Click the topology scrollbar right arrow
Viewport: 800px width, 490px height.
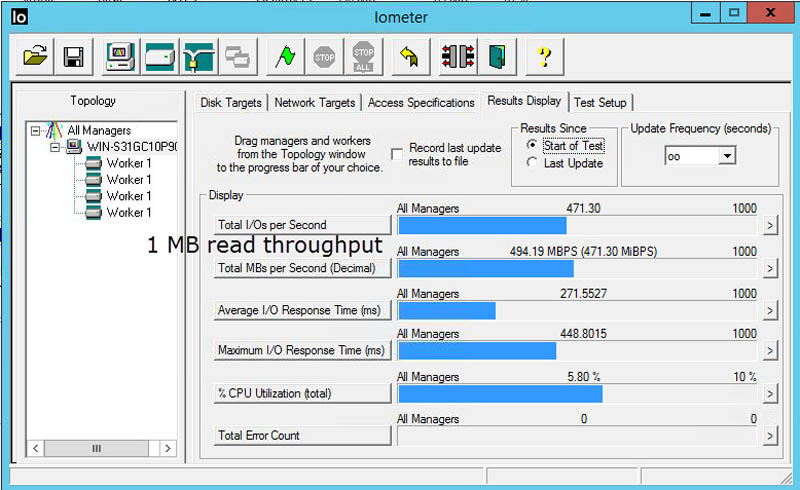pyautogui.click(x=167, y=449)
